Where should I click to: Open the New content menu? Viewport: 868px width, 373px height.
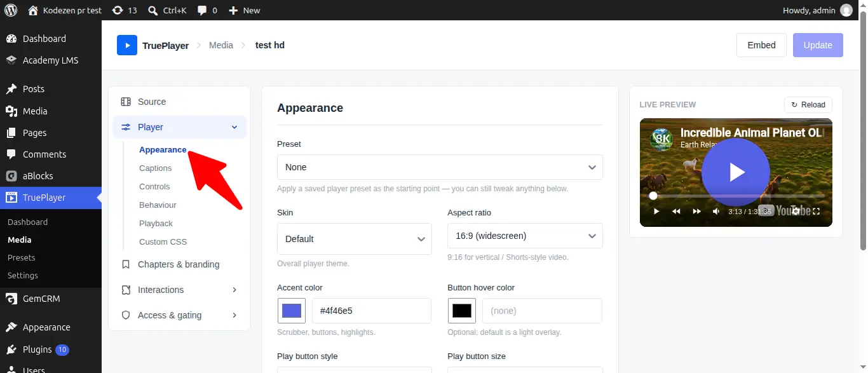click(244, 10)
